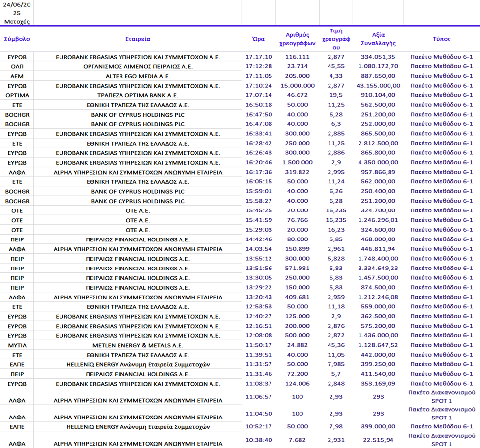Select price cell 2,931
This screenshot has width=480, height=448.
336,440
